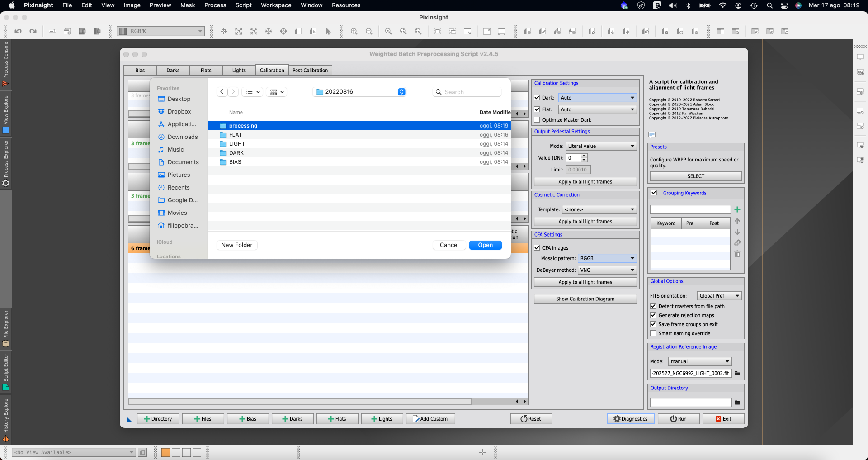Select the orange color swatch at bottom left
Image resolution: width=868 pixels, height=460 pixels.
165,452
